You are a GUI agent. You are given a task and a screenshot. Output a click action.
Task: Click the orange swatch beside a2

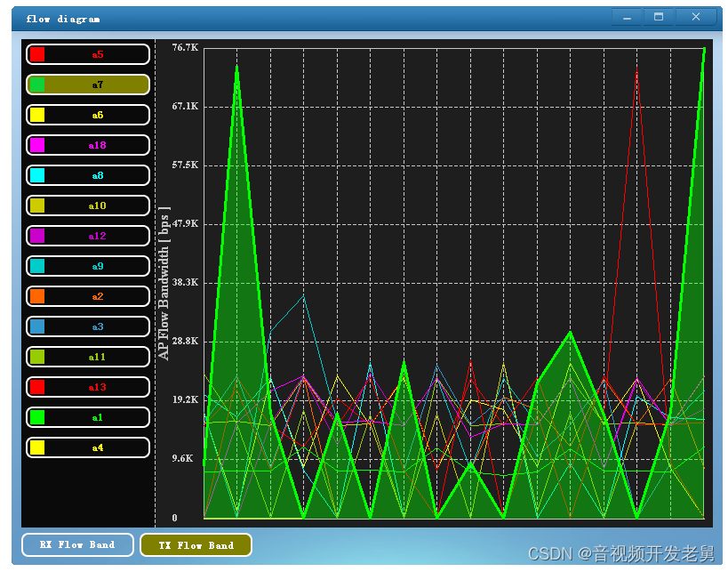click(x=37, y=296)
